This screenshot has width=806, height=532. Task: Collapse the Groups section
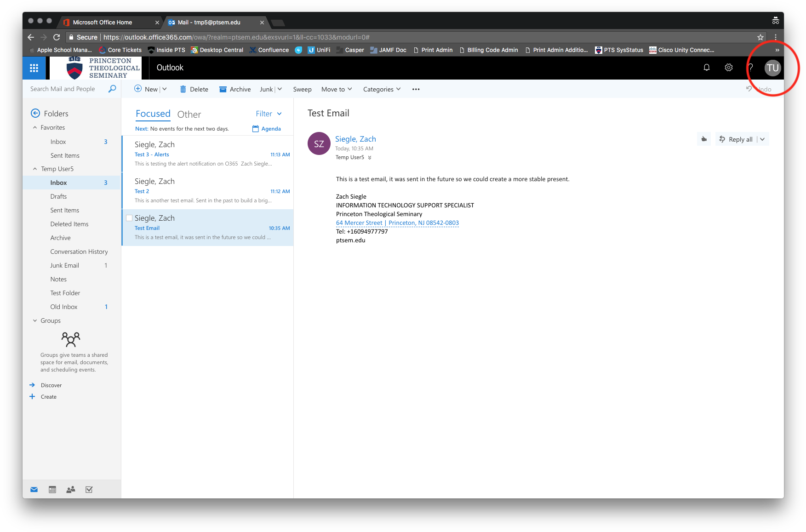pos(35,320)
